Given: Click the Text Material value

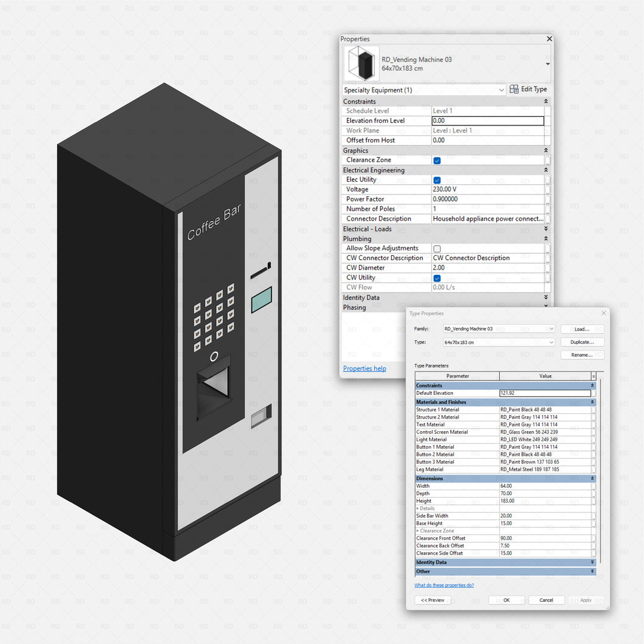Looking at the screenshot, I should point(545,425).
